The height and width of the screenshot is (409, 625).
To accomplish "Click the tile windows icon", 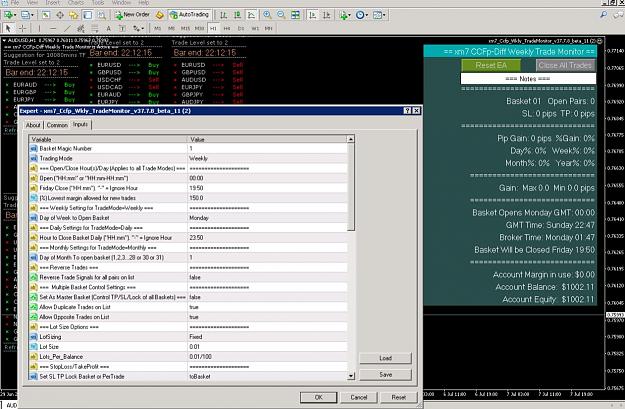I will [x=295, y=15].
